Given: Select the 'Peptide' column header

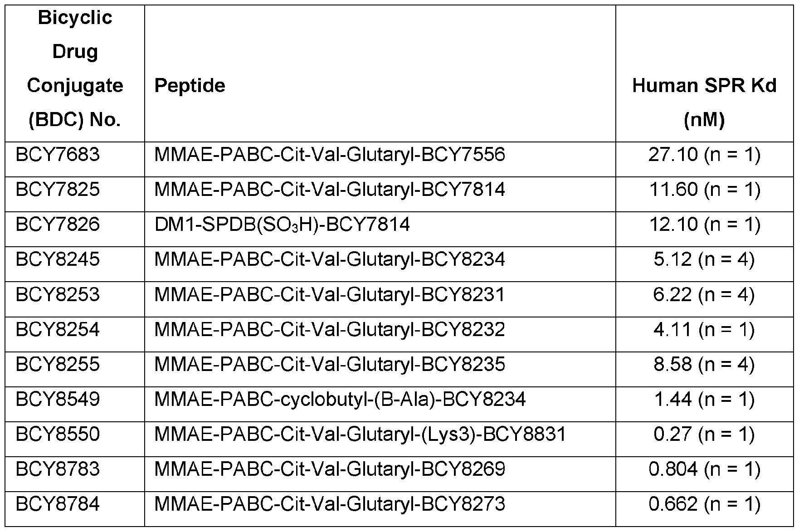Looking at the screenshot, I should pyautogui.click(x=190, y=86).
